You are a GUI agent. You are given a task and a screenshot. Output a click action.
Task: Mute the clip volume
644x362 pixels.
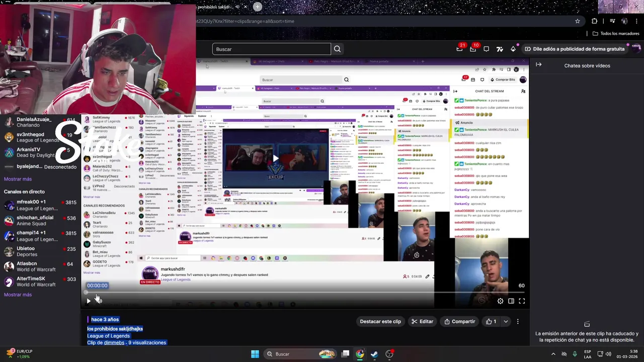[x=99, y=301]
